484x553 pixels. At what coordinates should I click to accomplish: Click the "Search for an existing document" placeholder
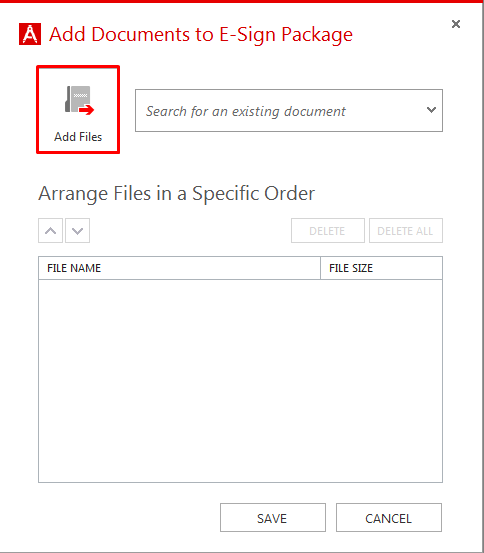246,111
